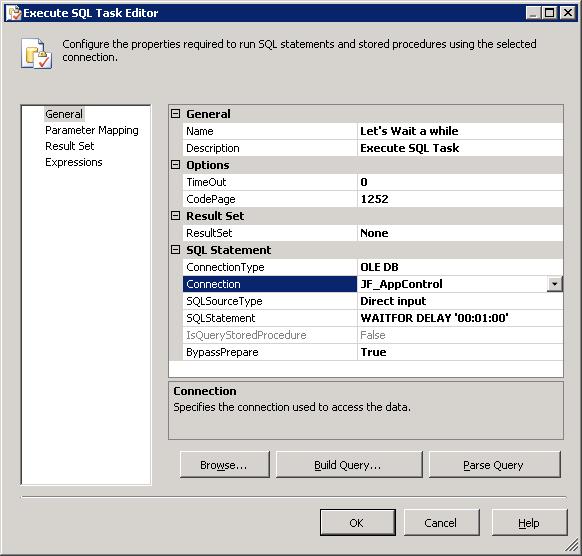Select the SQLSourceType property label

click(270, 301)
